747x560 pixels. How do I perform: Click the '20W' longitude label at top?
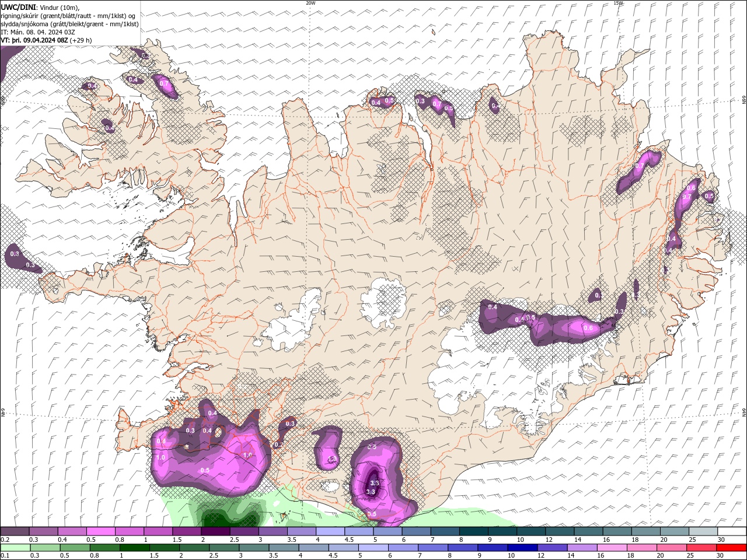pos(310,3)
